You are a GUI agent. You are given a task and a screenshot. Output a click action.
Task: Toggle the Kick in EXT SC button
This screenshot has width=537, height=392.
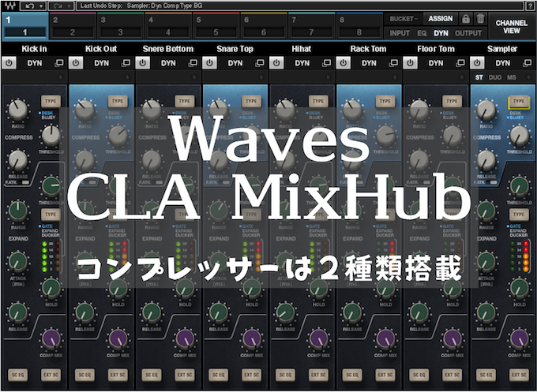click(51, 375)
